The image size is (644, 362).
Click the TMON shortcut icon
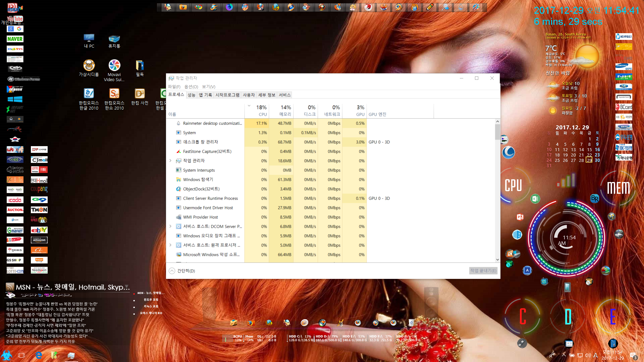pyautogui.click(x=39, y=210)
